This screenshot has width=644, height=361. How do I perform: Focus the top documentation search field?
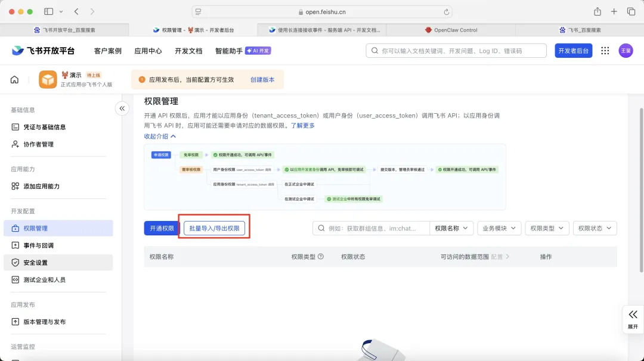click(x=456, y=51)
